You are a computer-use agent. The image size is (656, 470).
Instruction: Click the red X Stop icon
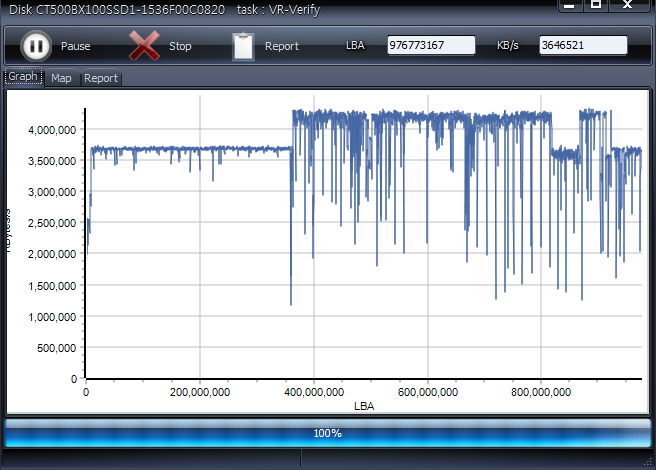(x=145, y=46)
